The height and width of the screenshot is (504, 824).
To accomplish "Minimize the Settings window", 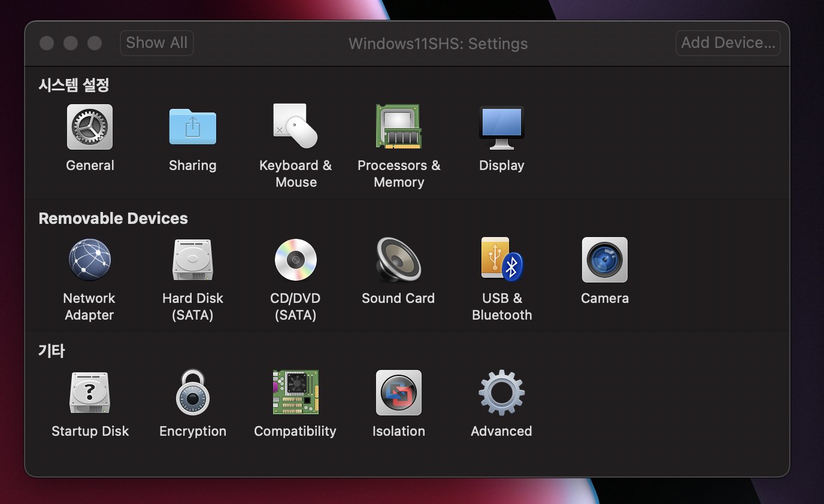I will point(71,43).
